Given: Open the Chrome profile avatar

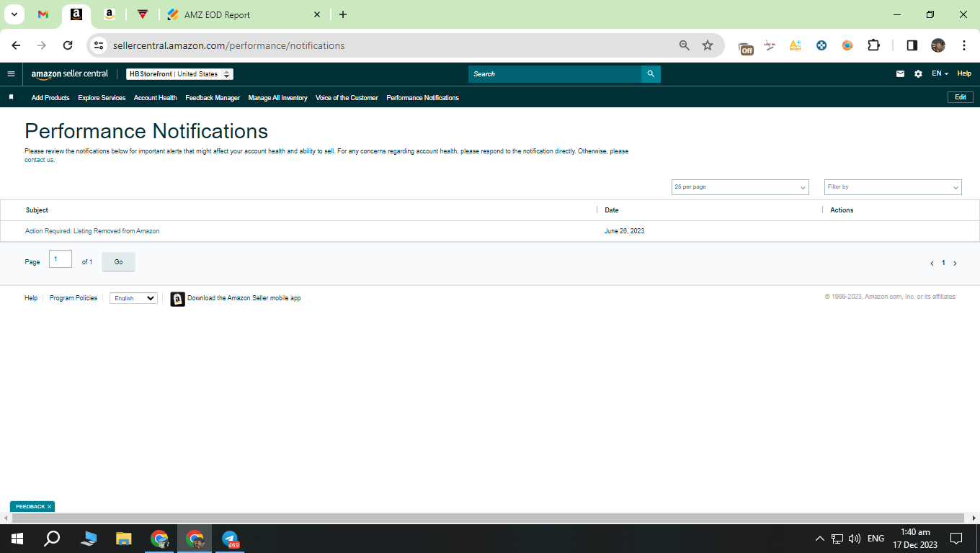Looking at the screenshot, I should (x=937, y=45).
